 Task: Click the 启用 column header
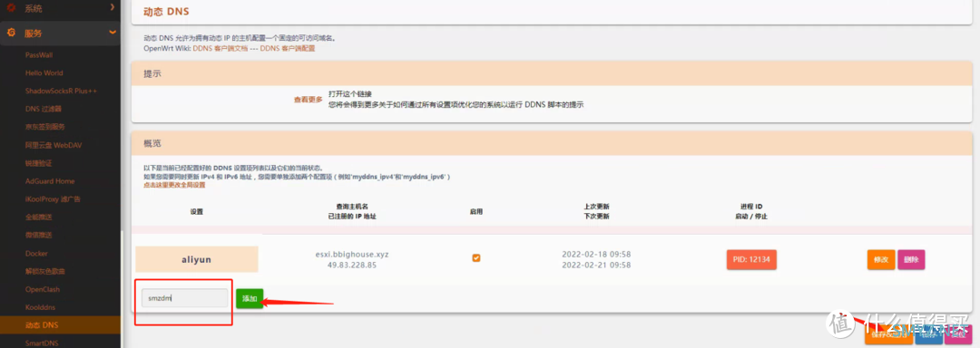(x=476, y=211)
